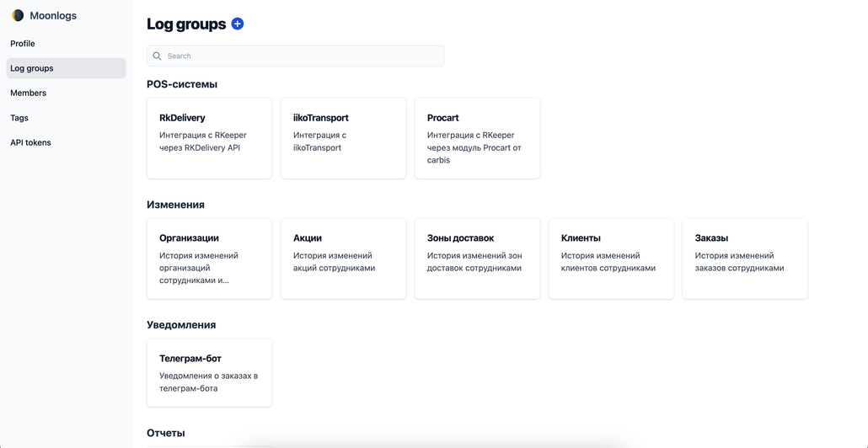Select Log groups in sidebar
The height and width of the screenshot is (448, 868).
coord(32,68)
